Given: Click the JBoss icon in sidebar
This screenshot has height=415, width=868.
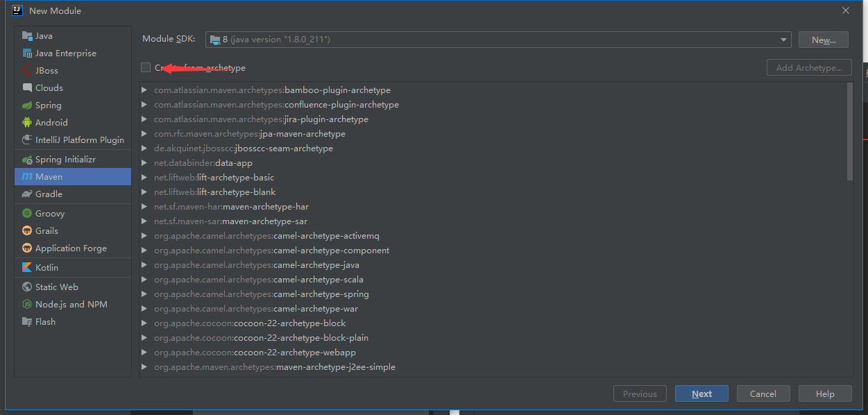Looking at the screenshot, I should [x=27, y=71].
